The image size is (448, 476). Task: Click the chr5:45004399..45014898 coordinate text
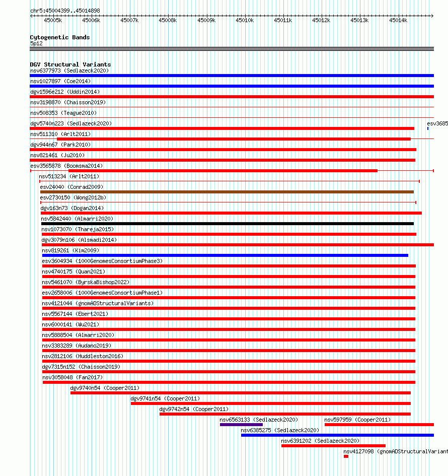tap(65, 11)
